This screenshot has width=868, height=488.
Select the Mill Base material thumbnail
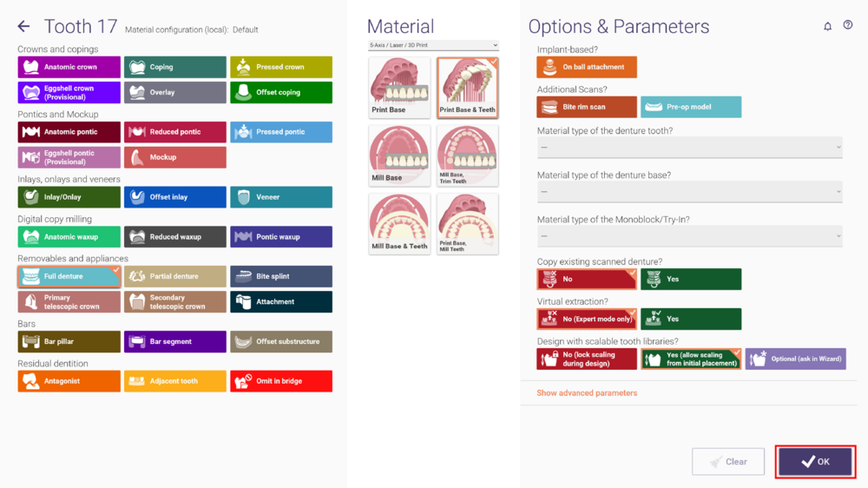[399, 155]
